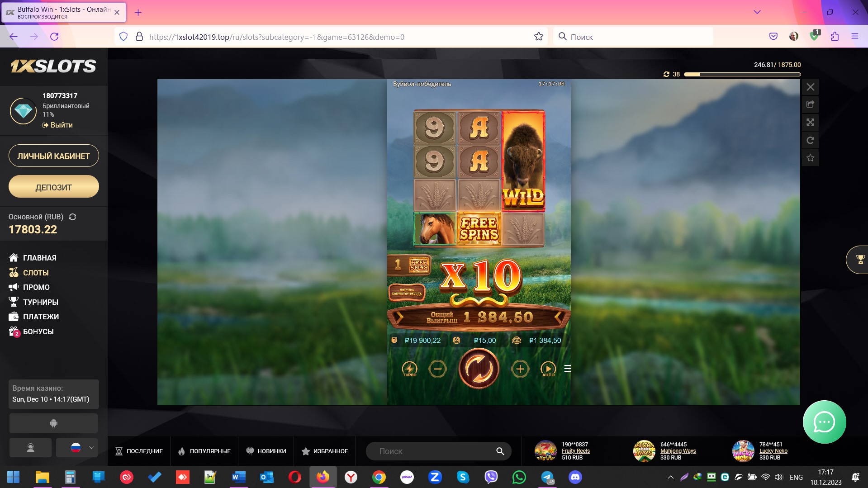The width and height of the screenshot is (868, 488).
Task: Open the tournaments trophy side tab
Action: coord(858,260)
